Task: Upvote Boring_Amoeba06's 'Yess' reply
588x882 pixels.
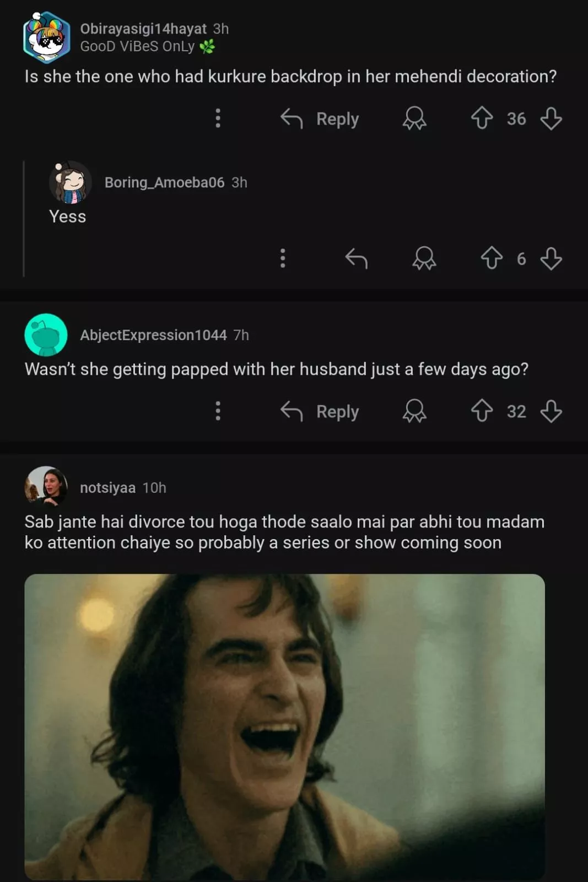Action: point(492,258)
